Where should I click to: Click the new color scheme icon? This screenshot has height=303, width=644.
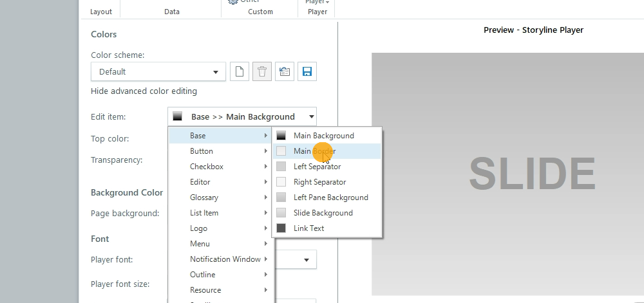click(x=240, y=71)
